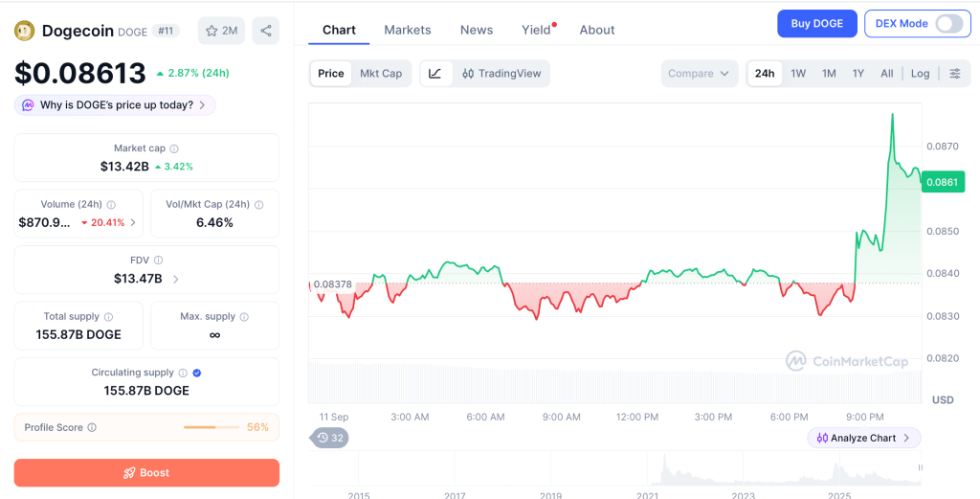
Task: Switch to the Markets tab
Action: 408,30
